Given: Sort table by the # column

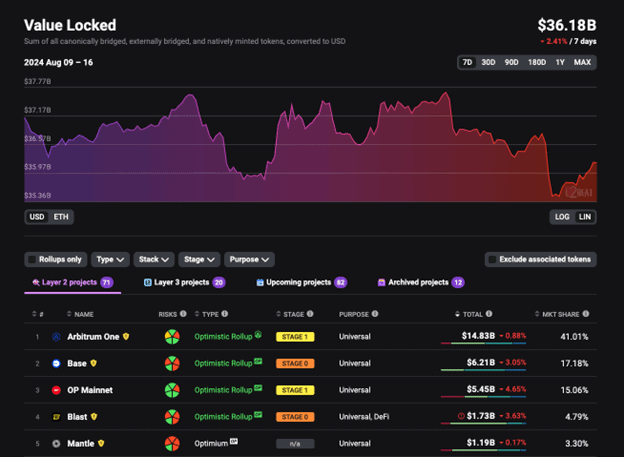Looking at the screenshot, I should click(x=38, y=314).
